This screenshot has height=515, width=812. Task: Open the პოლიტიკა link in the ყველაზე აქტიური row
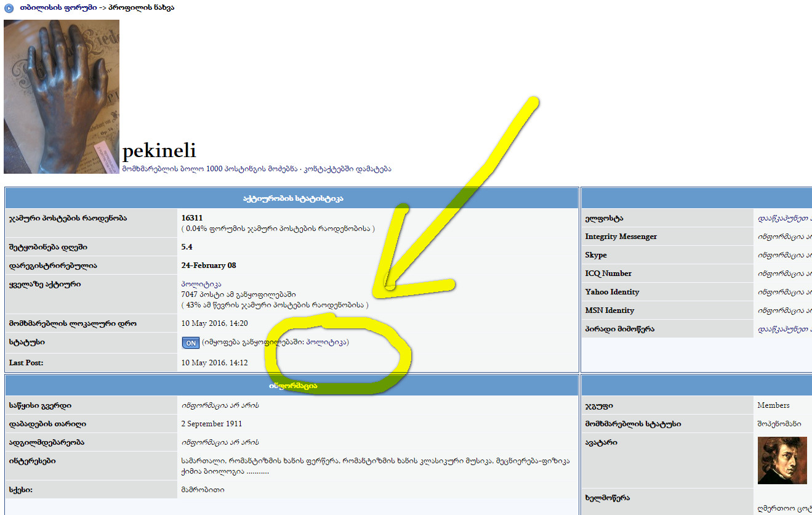[x=201, y=284]
